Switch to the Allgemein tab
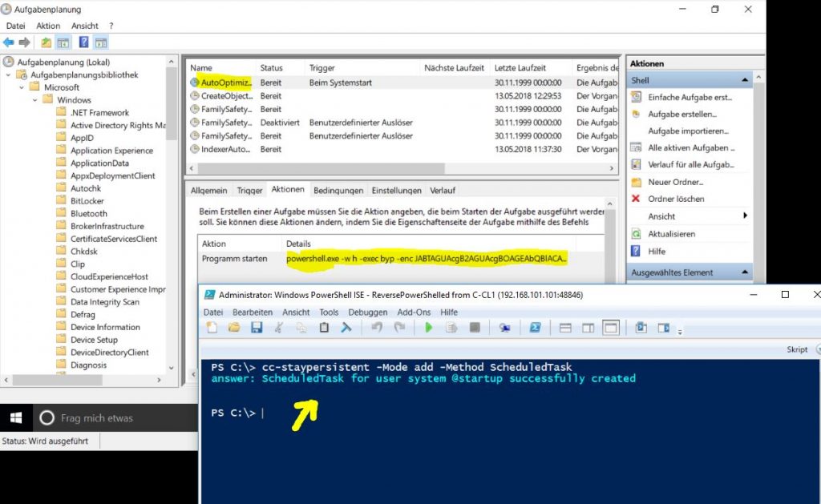 pyautogui.click(x=209, y=191)
